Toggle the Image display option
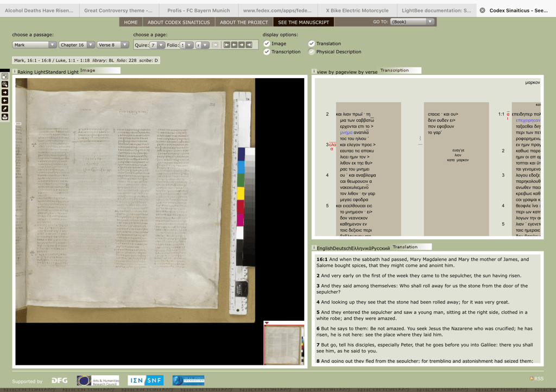 click(x=267, y=43)
